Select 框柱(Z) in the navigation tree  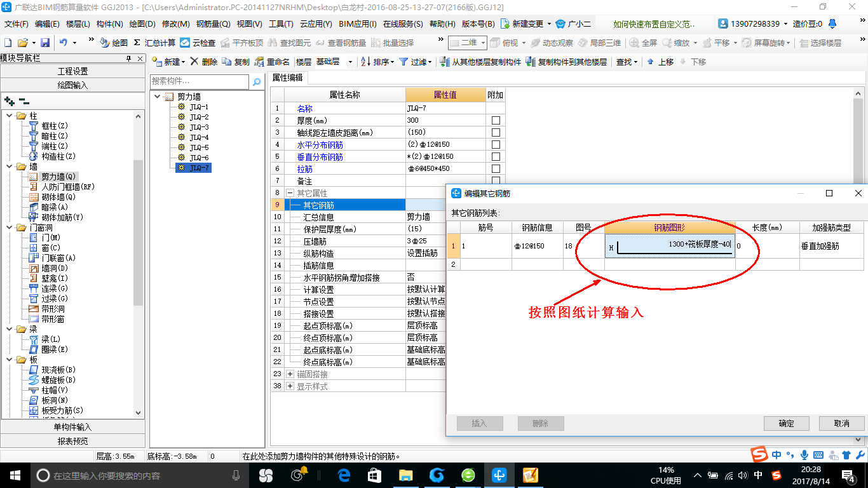[x=55, y=126]
